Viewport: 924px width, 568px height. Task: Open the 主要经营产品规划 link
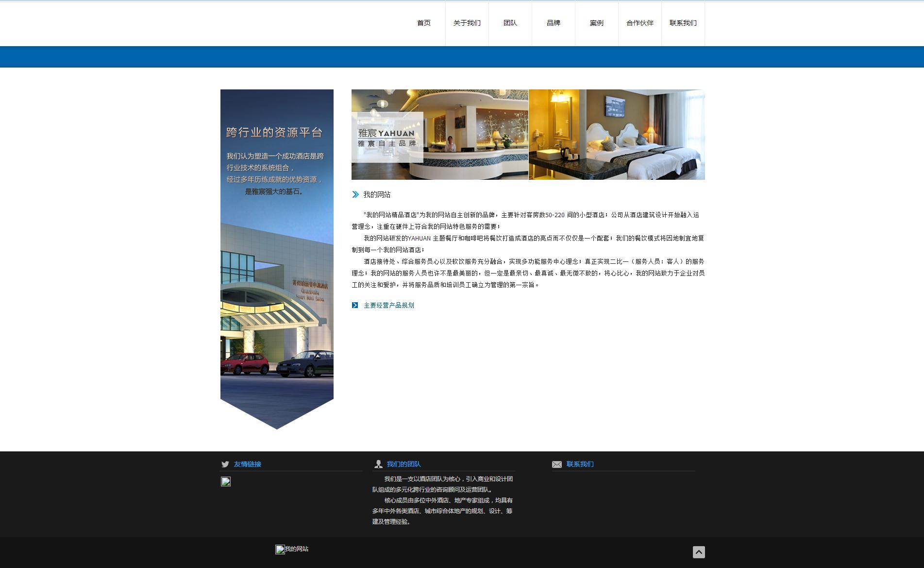[x=389, y=305]
